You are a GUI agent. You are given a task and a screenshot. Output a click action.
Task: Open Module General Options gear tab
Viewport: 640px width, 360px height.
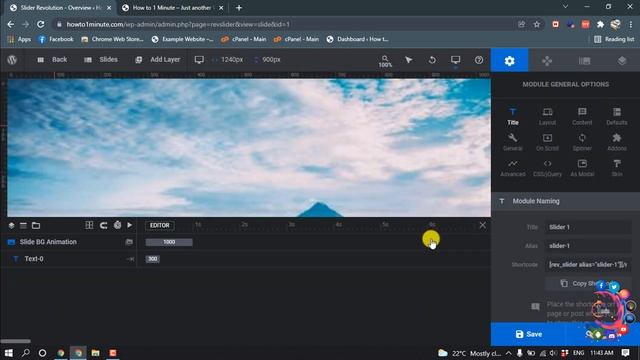[509, 60]
